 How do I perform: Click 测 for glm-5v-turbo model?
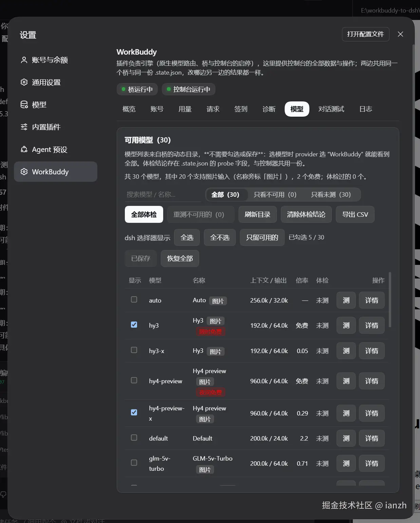346,463
